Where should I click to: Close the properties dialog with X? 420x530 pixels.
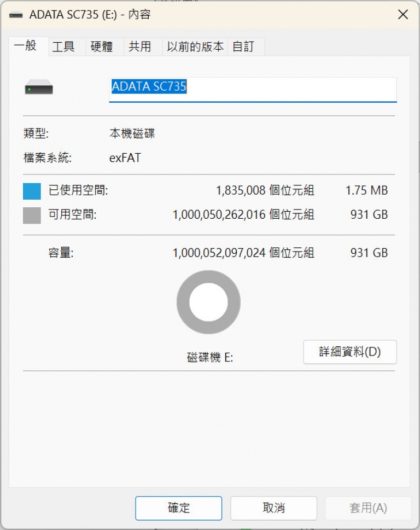[403, 15]
